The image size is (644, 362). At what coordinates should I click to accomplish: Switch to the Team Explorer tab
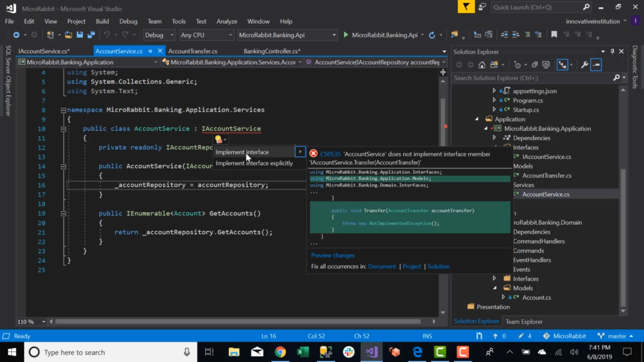click(x=524, y=321)
